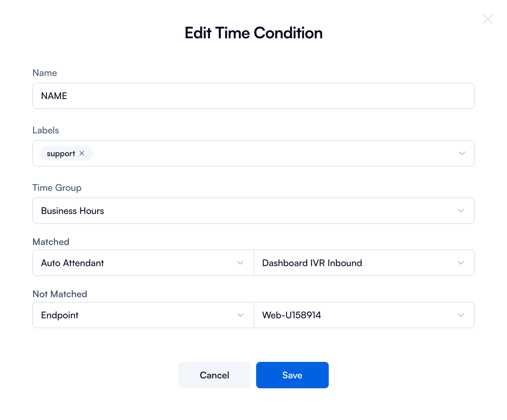The image size is (507, 420).
Task: Open the Business Hours time group selector
Action: [461, 211]
